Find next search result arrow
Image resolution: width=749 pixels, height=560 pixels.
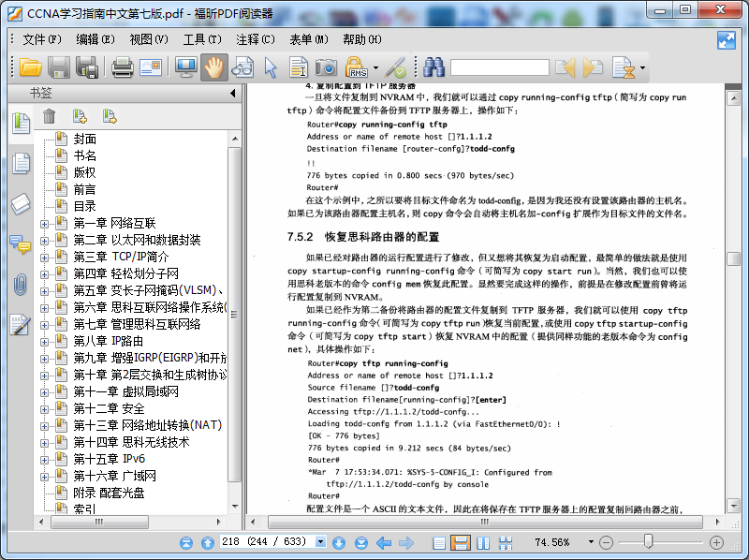(593, 67)
